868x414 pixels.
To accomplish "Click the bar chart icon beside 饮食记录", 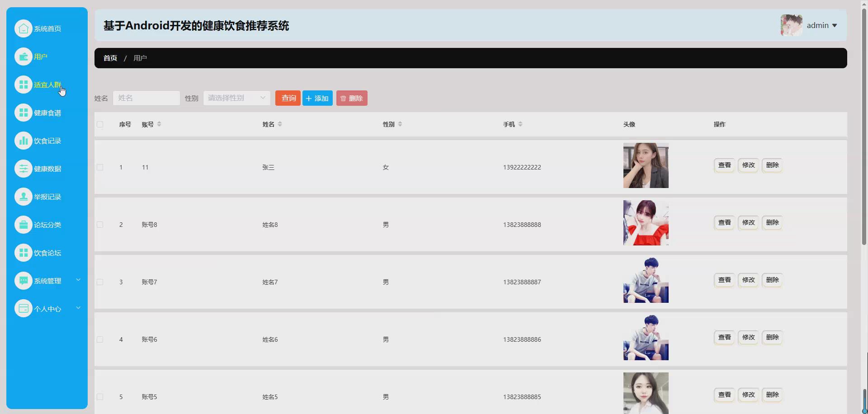I will (24, 141).
